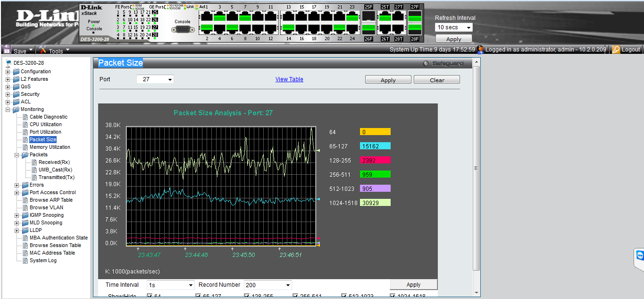Image resolution: width=644 pixels, height=299 pixels.
Task: Click the Logout key icon
Action: 616,50
